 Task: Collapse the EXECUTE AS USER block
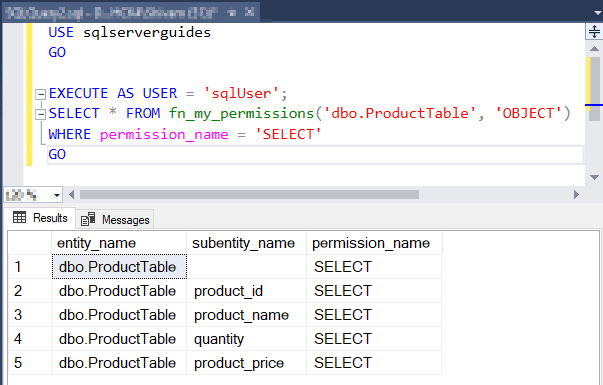coord(40,94)
